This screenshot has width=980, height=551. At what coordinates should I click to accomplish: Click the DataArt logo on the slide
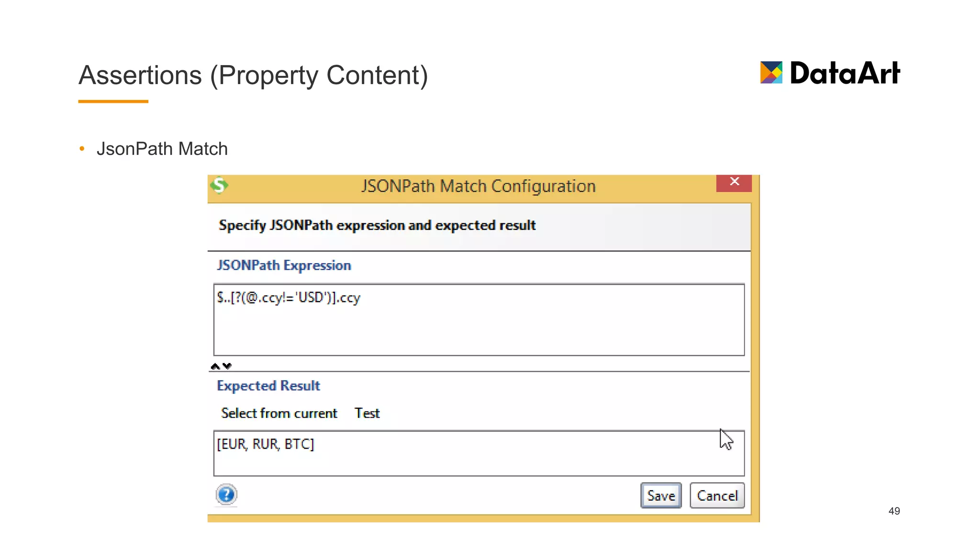(x=830, y=73)
